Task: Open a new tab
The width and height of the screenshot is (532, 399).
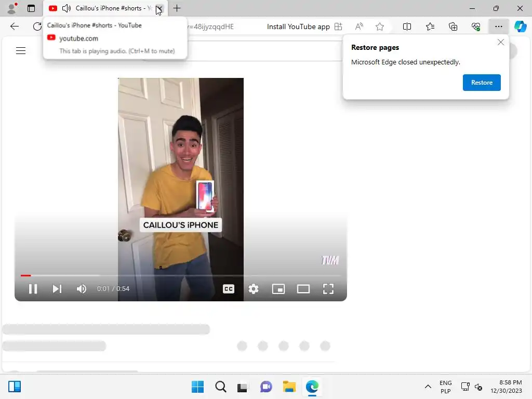Action: [x=177, y=8]
